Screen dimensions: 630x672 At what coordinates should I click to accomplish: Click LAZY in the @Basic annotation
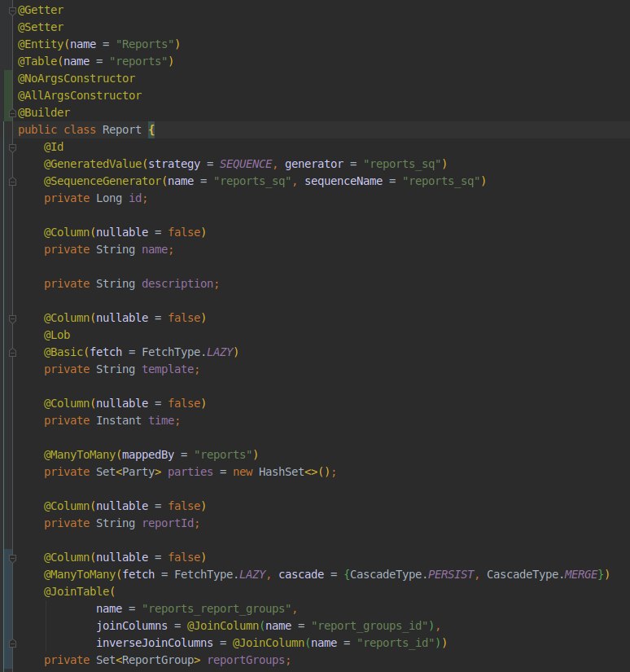click(x=219, y=352)
